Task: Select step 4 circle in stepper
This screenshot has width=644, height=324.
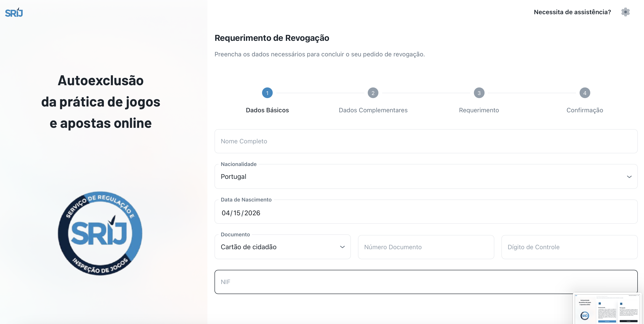Action: (585, 93)
